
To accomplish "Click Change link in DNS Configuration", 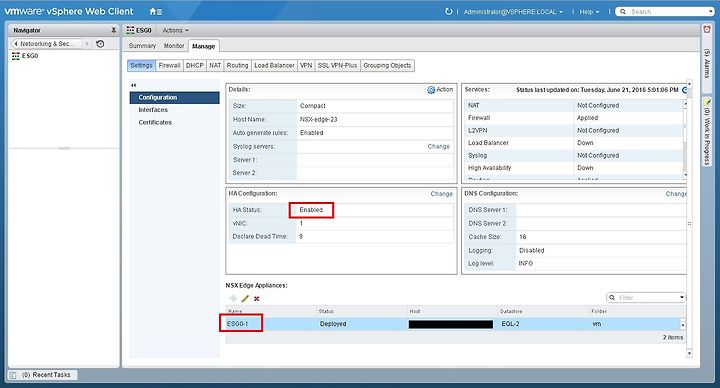I will 676,194.
